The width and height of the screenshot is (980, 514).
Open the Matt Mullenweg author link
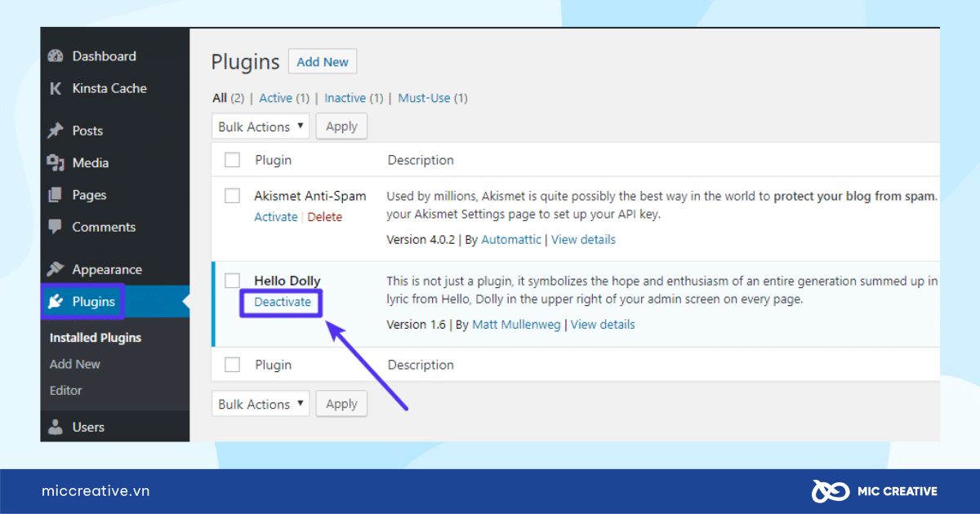click(516, 325)
